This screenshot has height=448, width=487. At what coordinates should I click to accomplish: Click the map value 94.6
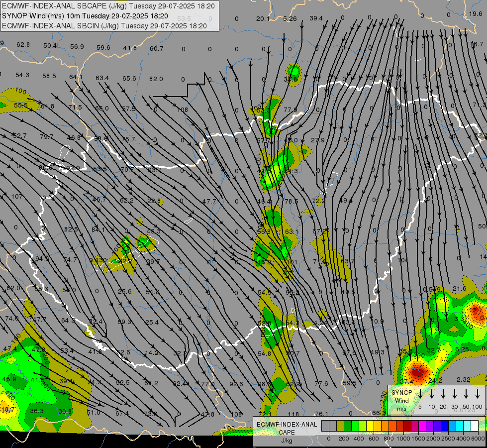42,259
